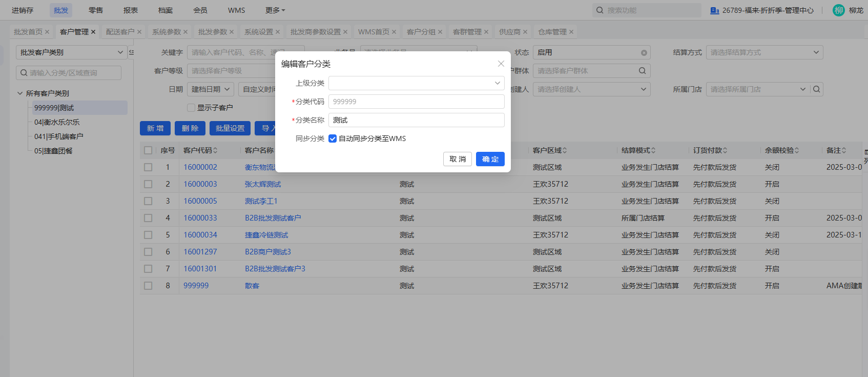Image resolution: width=868 pixels, height=377 pixels.
Task: Close the 客户分组 tab via its X
Action: [440, 32]
